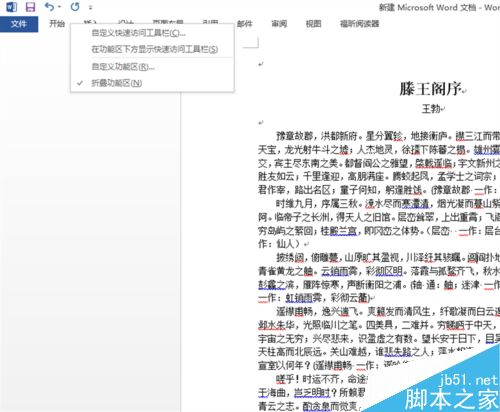
Task: Click the line starting 穷岛屿之萦回
Action: click(379, 231)
